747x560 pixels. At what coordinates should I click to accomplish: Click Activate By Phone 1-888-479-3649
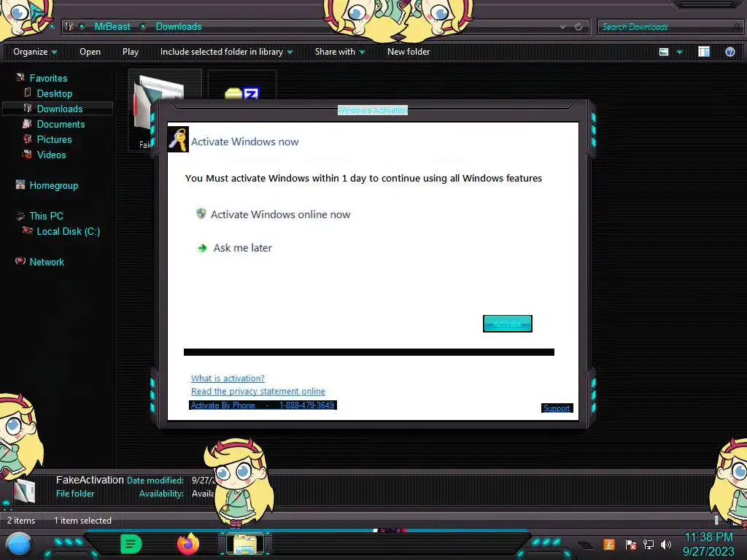click(263, 405)
